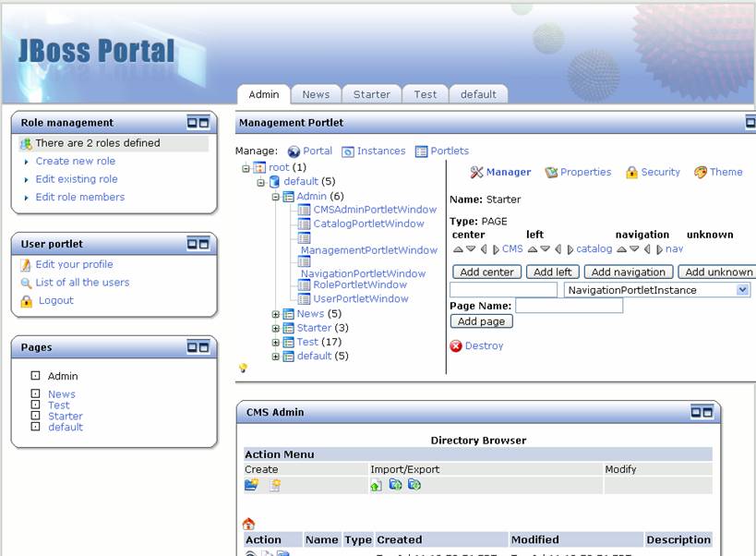Shift the CMS window with its left arrow

pos(484,249)
